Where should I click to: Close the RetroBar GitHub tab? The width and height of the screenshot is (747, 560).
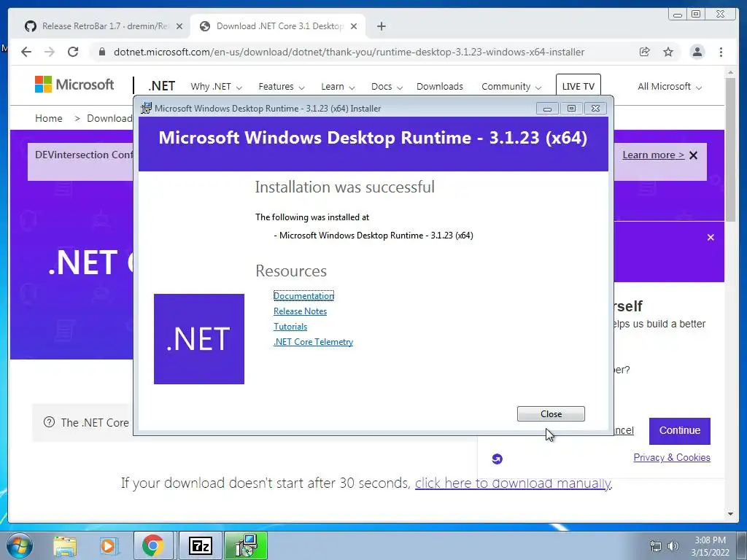[x=179, y=27]
